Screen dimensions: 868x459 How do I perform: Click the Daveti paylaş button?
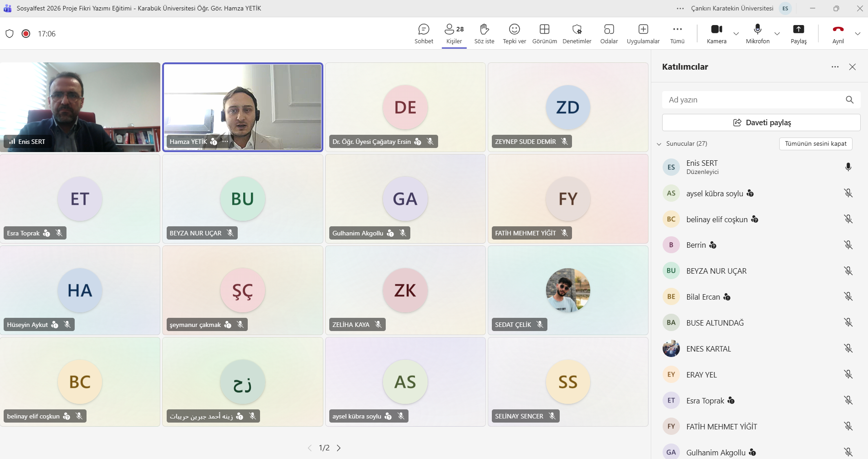click(761, 122)
